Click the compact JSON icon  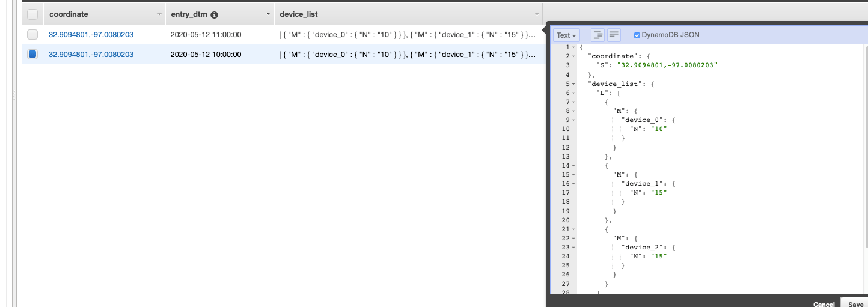click(614, 35)
